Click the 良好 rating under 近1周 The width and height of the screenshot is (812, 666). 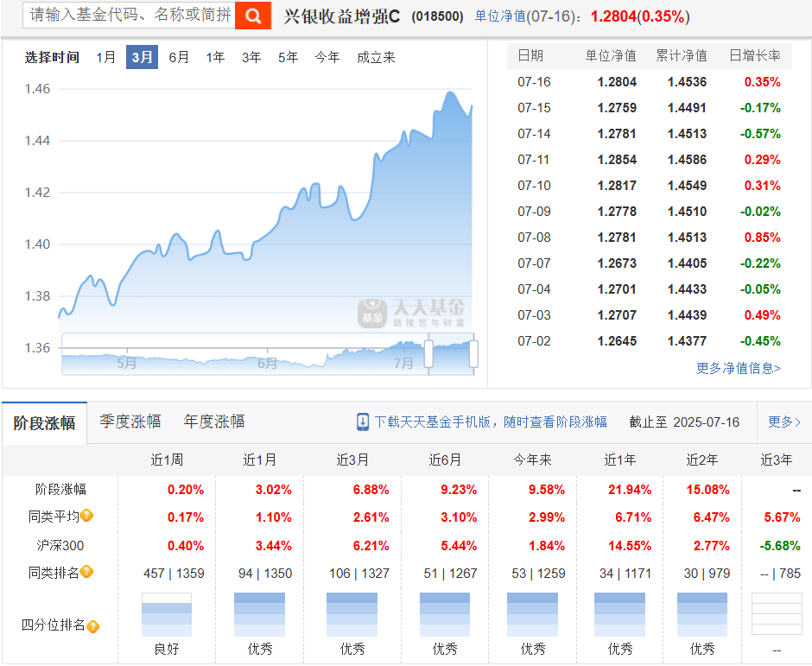(x=167, y=649)
